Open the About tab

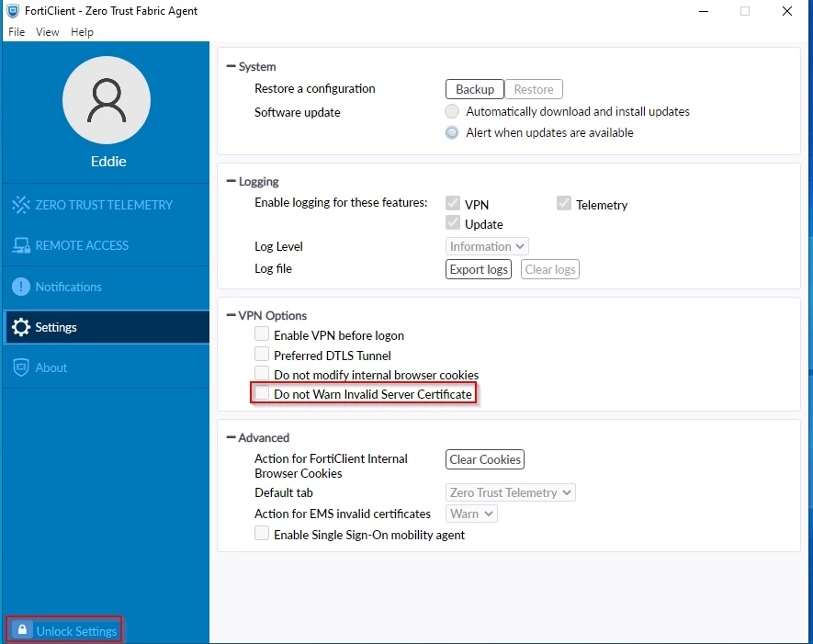click(x=106, y=367)
